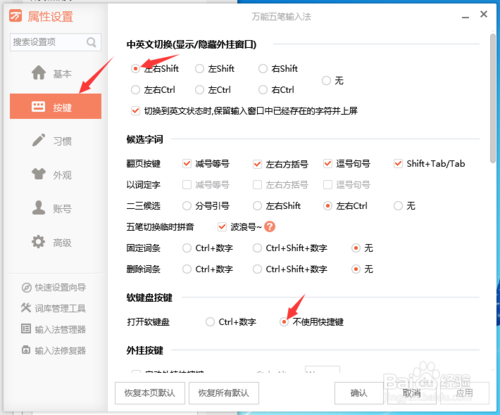Viewport: 500px width, 415px height.
Task: Open 输入法管理器 link
Action: point(53,329)
